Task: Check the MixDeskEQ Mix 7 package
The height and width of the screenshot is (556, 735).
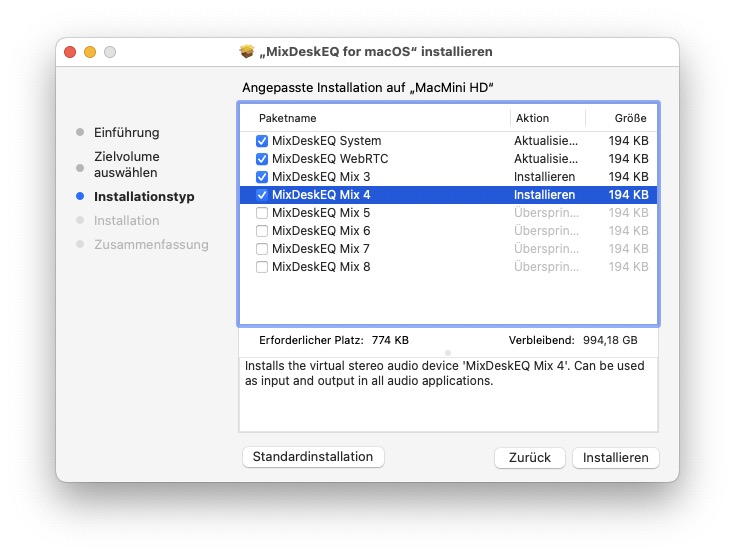Action: click(262, 249)
